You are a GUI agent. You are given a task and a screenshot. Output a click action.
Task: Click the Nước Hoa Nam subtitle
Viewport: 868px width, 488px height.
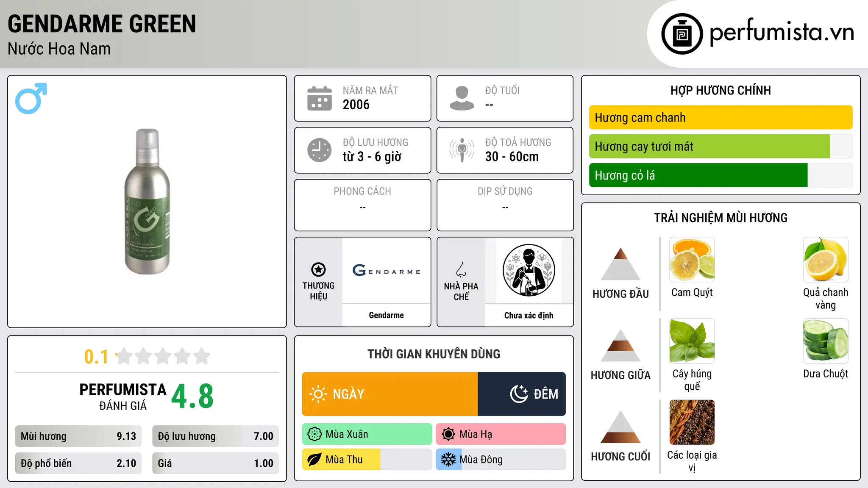[59, 49]
